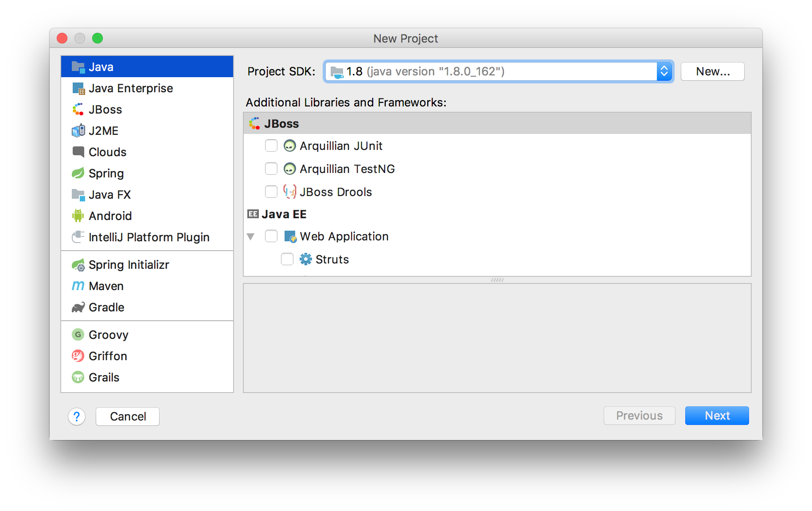The height and width of the screenshot is (511, 812).
Task: Collapse the Web Application tree node
Action: [x=251, y=237]
